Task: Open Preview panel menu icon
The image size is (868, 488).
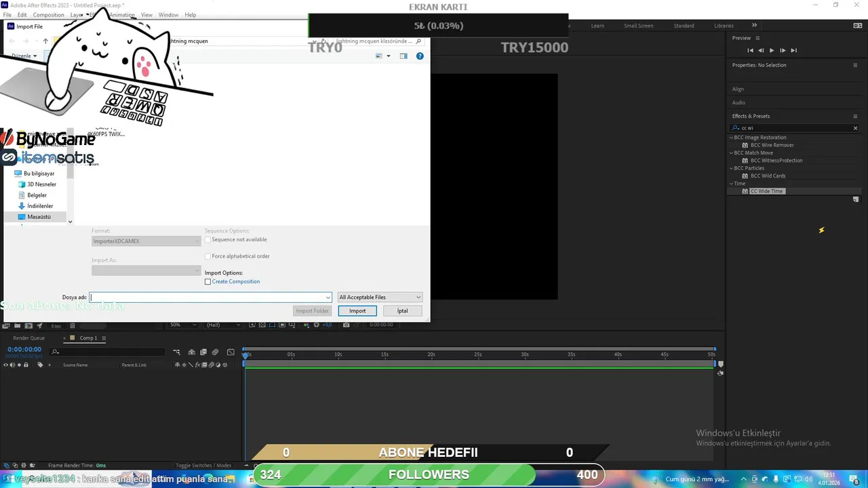Action: pyautogui.click(x=757, y=38)
